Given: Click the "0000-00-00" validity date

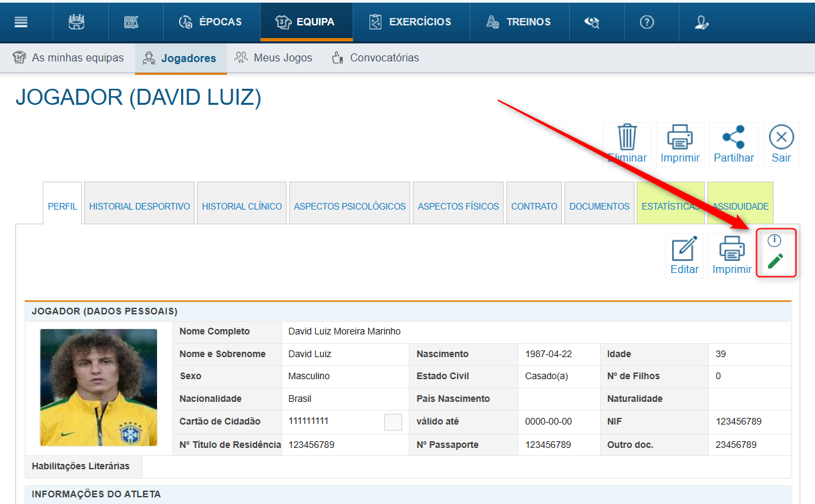Looking at the screenshot, I should coord(548,421).
